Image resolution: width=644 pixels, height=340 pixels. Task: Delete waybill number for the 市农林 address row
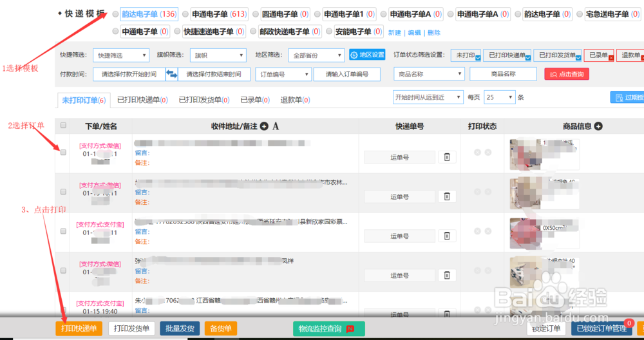pos(447,196)
